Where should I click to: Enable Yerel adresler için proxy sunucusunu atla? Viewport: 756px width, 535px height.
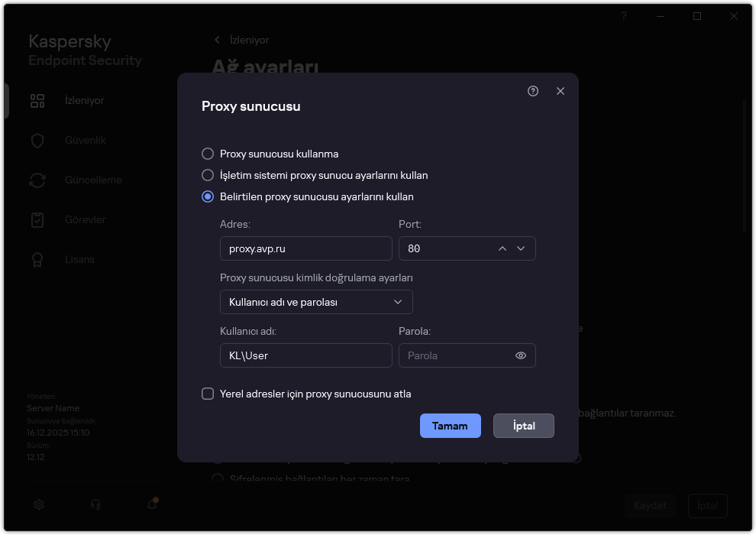(207, 394)
